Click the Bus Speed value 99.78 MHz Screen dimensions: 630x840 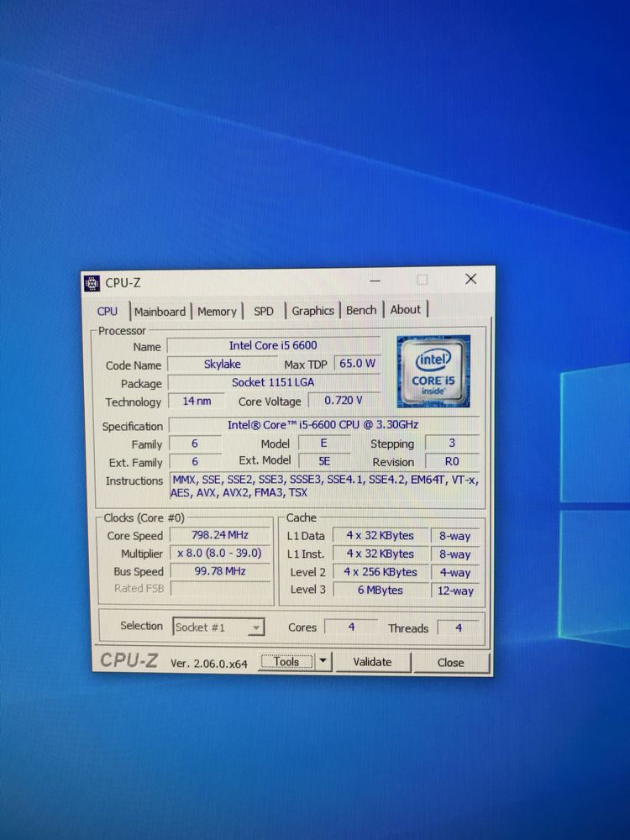220,571
